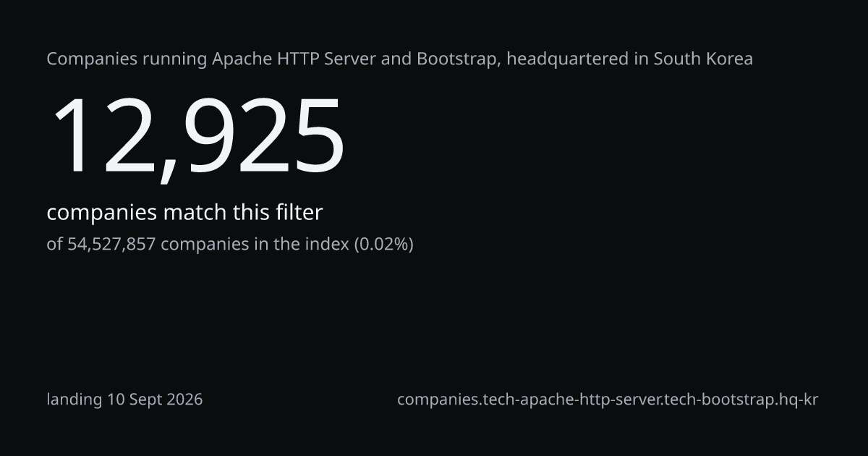Click 'companies in the index' text
This screenshot has height=456, width=868.
(x=255, y=244)
